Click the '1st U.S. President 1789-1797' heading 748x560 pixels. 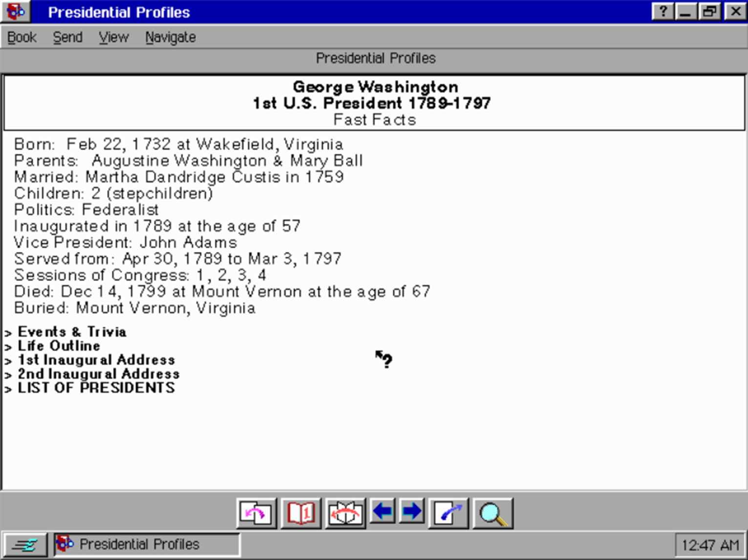(x=372, y=104)
